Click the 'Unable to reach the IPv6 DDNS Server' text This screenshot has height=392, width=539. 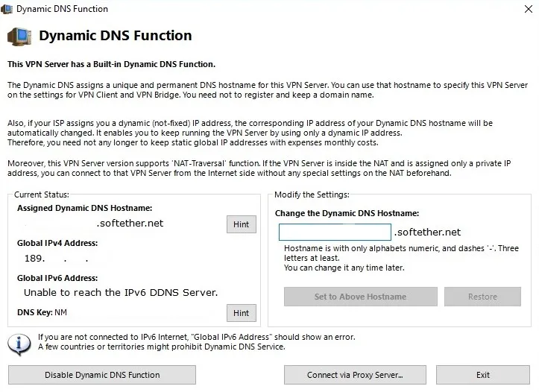click(121, 292)
